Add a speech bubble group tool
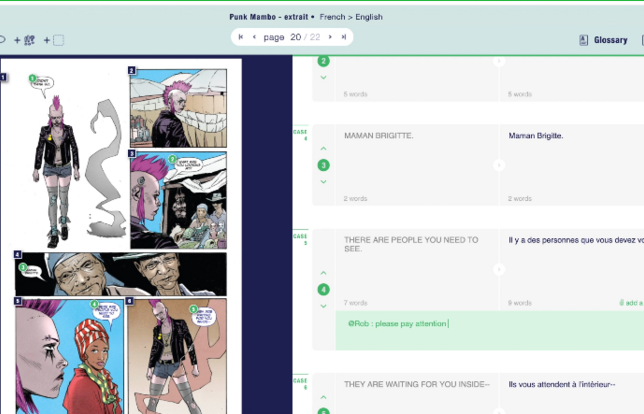Image resolution: width=644 pixels, height=414 pixels. coord(25,40)
